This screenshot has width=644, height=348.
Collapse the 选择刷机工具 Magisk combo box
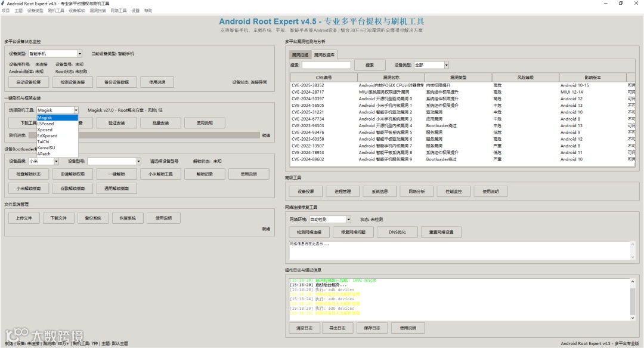[x=76, y=110]
